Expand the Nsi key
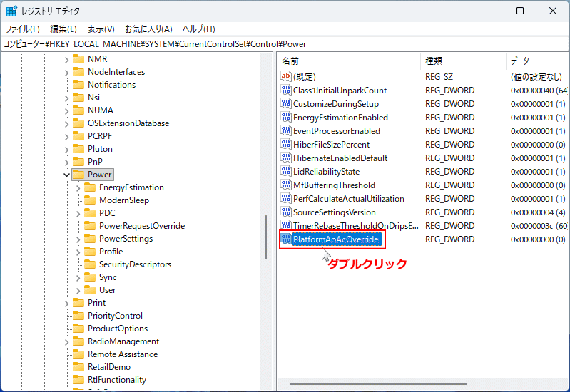Screen dimensions: 570x392 (66, 98)
